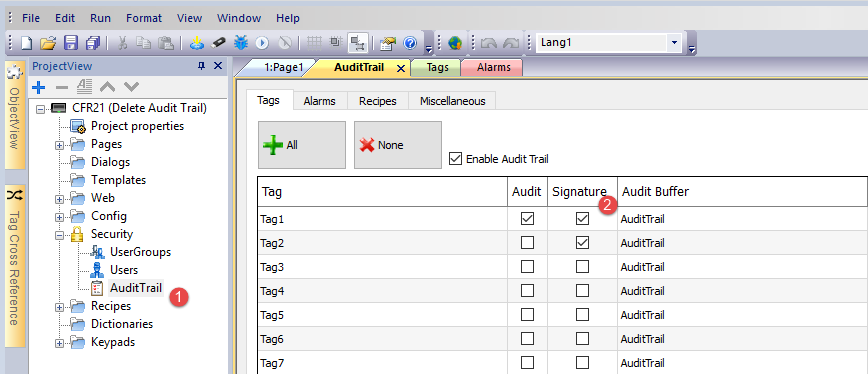
Task: Click the New file toolbar icon
Action: [x=27, y=43]
